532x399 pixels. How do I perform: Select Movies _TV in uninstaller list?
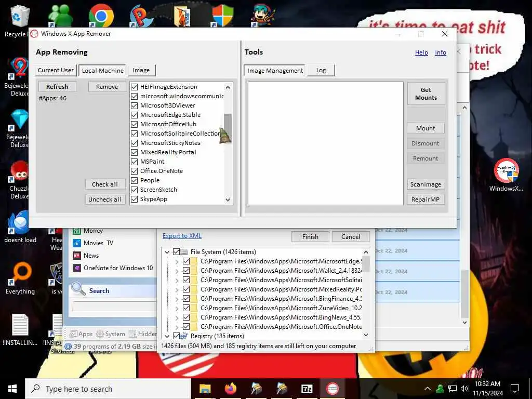coord(98,243)
